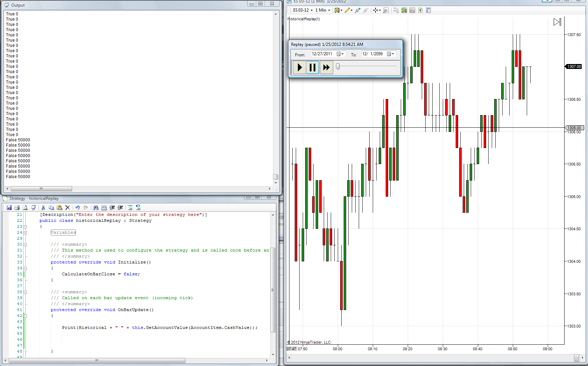The width and height of the screenshot is (588, 366).
Task: Expand the collapsed Variables region
Action: 25,233
